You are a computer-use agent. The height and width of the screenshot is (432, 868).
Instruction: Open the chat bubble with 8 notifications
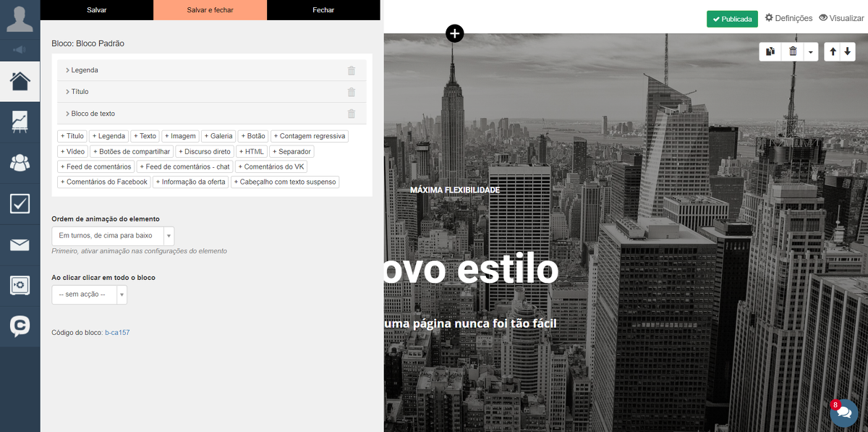click(x=843, y=412)
